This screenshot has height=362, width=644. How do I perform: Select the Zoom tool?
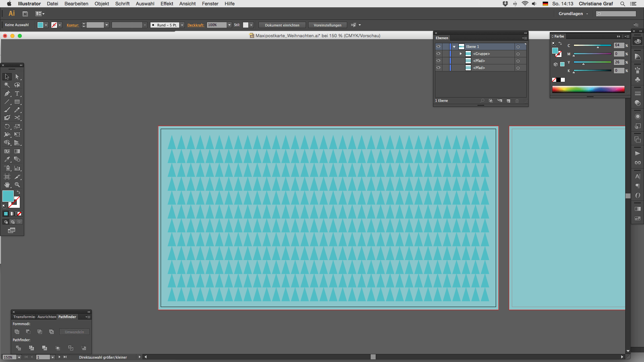17,185
